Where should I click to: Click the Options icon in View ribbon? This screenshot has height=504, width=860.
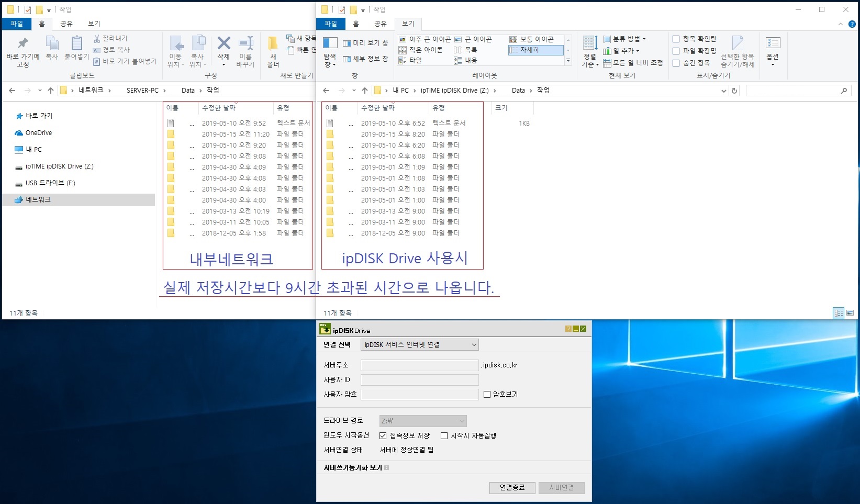tap(773, 43)
